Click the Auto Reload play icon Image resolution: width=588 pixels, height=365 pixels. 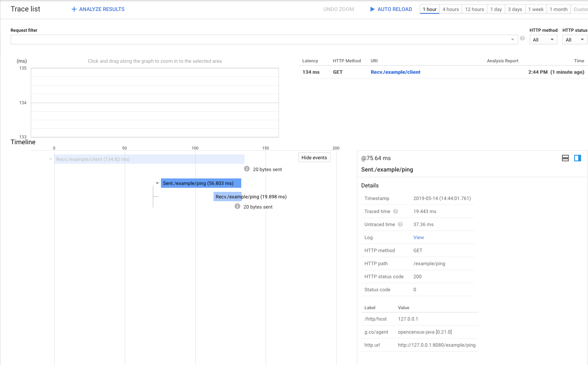(x=372, y=9)
